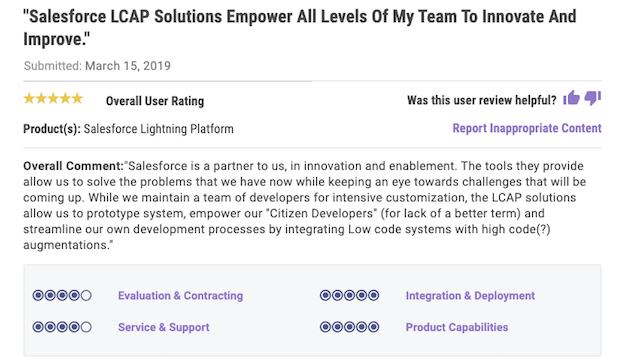Open the Integration & Deployment link

470,295
